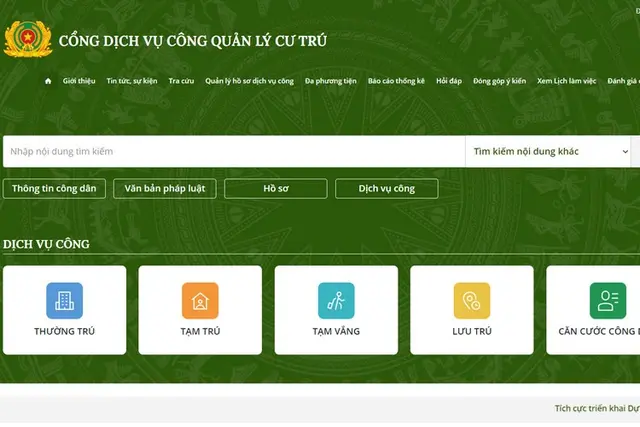Open Đóng góp ý kiến menu
The height and width of the screenshot is (427, 640).
pyautogui.click(x=500, y=81)
